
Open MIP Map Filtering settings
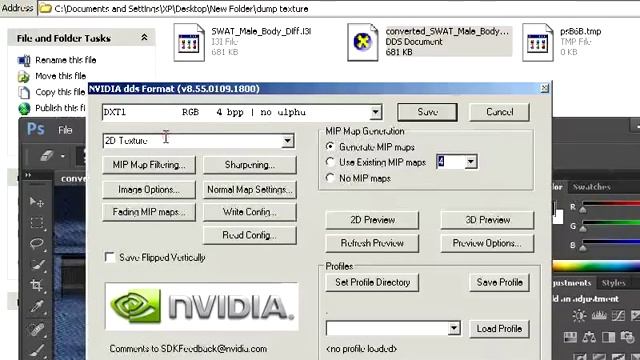point(149,165)
